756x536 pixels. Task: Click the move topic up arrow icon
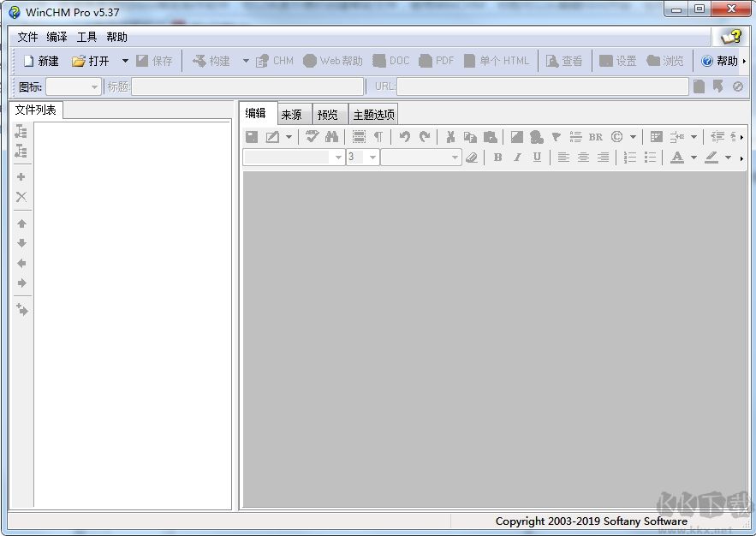tap(21, 223)
